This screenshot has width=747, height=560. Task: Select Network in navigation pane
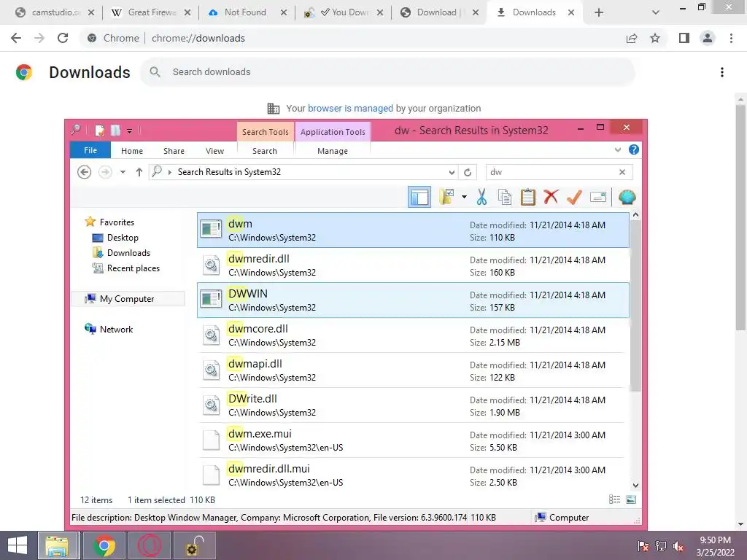(x=116, y=329)
